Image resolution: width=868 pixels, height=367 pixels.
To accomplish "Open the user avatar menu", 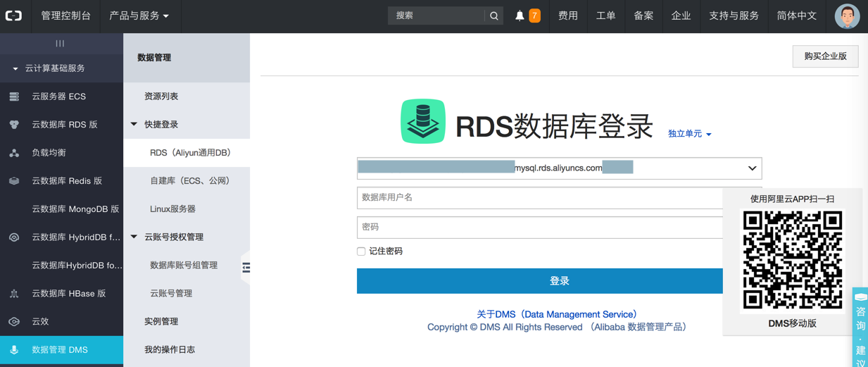I will coord(847,16).
